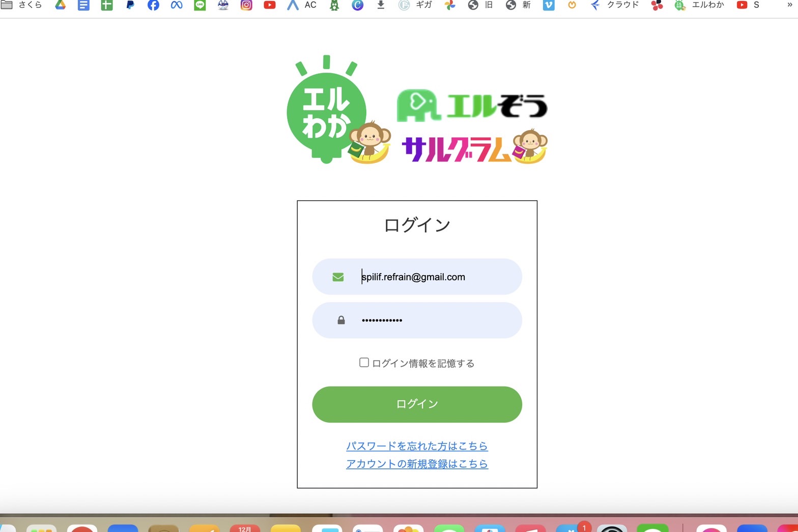Viewport: 798px width, 532px height.
Task: Open the エルわか bookmark
Action: (x=699, y=5)
